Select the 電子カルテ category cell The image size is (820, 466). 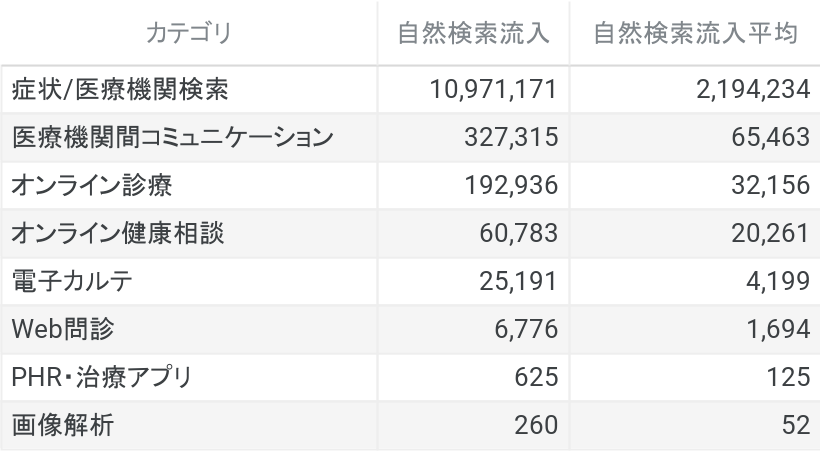72,282
